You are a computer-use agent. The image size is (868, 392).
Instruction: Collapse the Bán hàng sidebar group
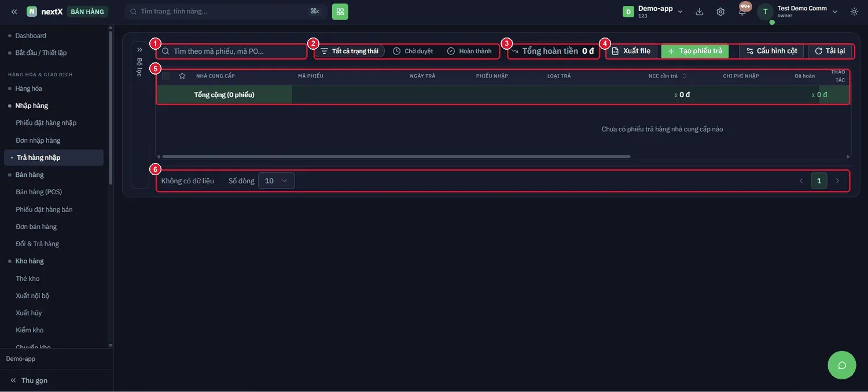pyautogui.click(x=30, y=175)
